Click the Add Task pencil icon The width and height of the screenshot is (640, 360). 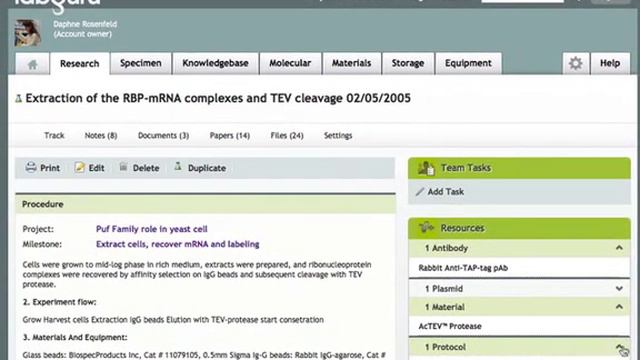click(420, 191)
